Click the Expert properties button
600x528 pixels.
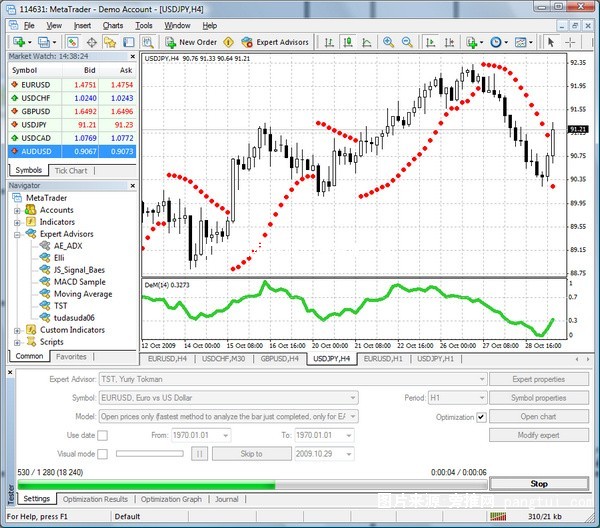(x=538, y=379)
